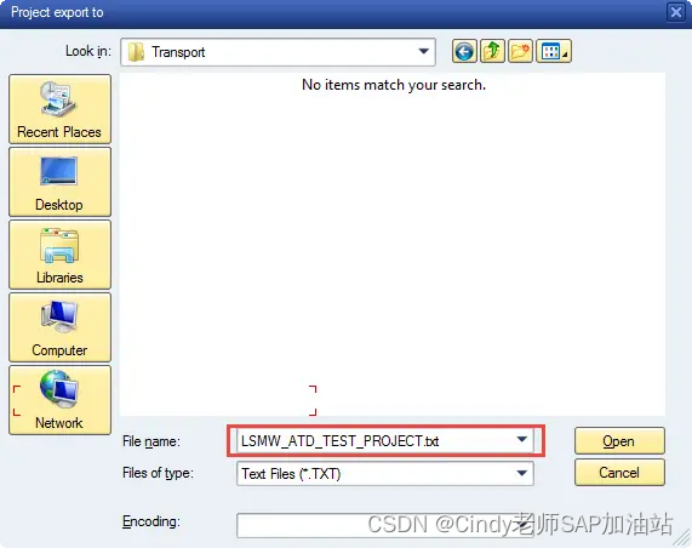Click the Encoding field
The width and height of the screenshot is (693, 548).
(x=385, y=525)
